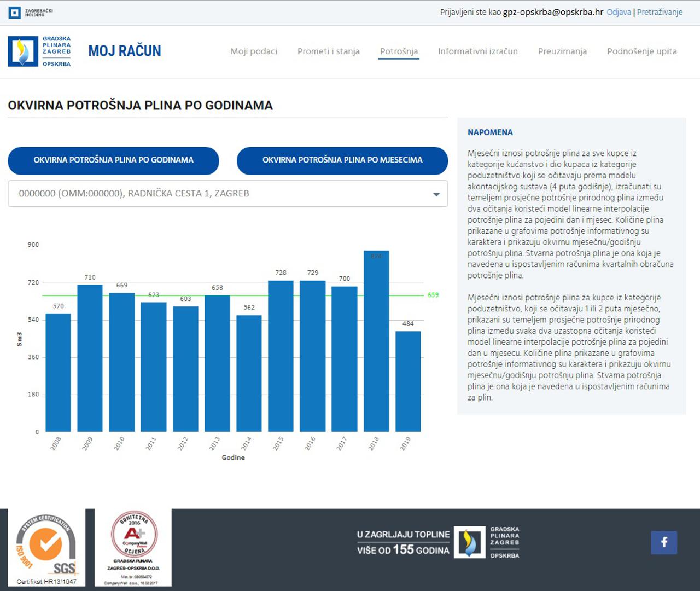Switch to Okvirna potrošnja plina po mjesecima
This screenshot has width=700, height=591.
pos(342,160)
